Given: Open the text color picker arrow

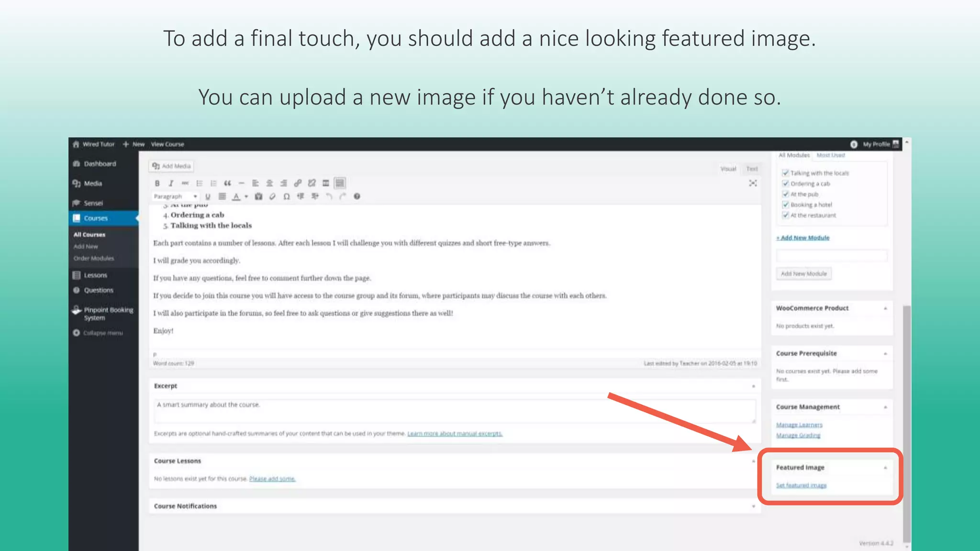Looking at the screenshot, I should tap(246, 197).
